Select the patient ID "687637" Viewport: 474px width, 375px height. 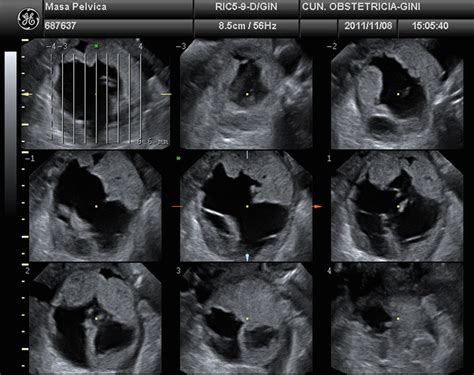click(60, 26)
